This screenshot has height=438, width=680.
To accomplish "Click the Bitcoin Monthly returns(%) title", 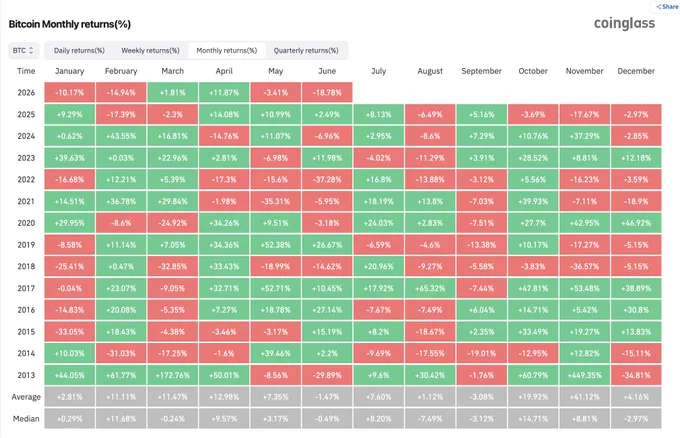I will click(x=70, y=24).
